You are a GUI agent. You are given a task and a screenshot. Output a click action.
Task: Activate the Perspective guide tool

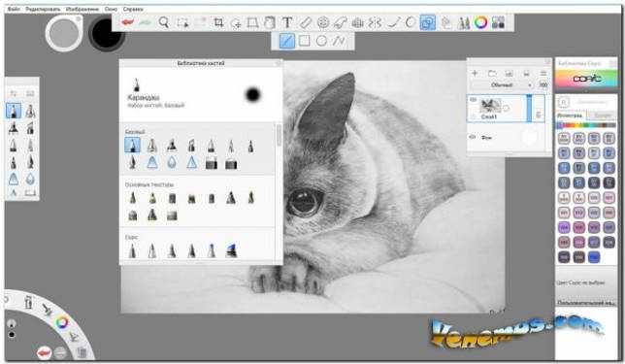click(x=357, y=22)
